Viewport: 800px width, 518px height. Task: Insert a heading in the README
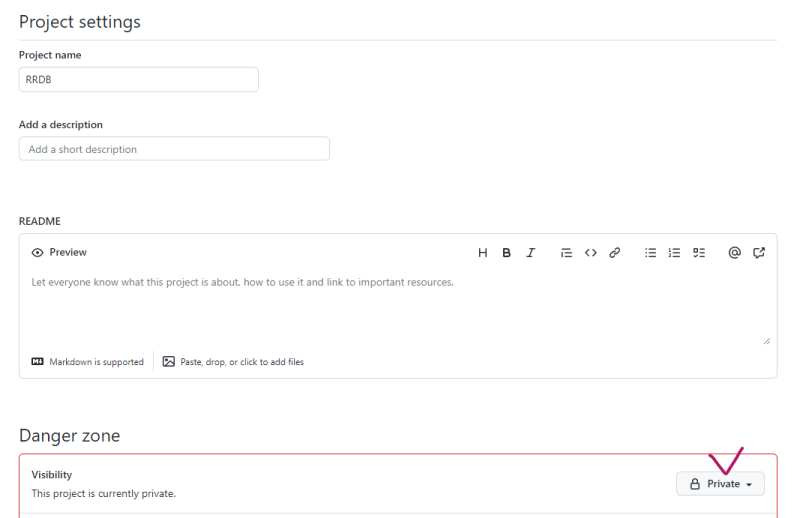pyautogui.click(x=483, y=253)
